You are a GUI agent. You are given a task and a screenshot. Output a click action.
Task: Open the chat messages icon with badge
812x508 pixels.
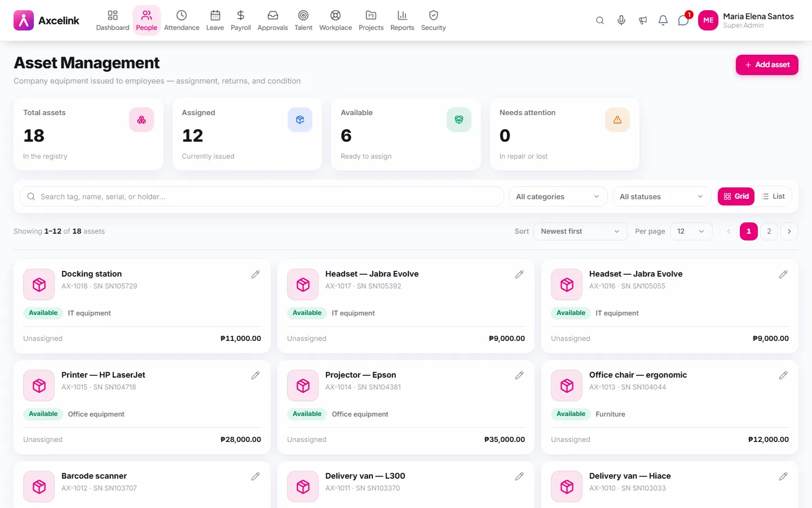pyautogui.click(x=683, y=20)
